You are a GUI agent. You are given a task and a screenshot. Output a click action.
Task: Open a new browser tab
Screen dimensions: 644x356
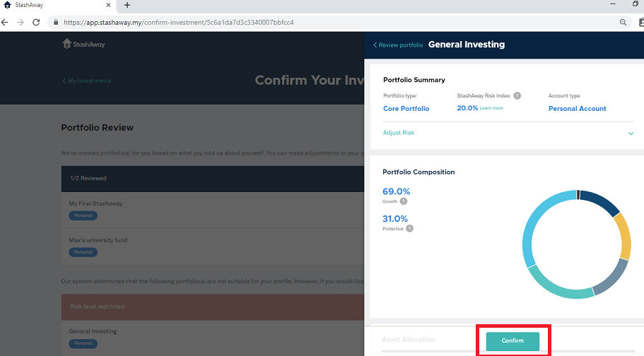127,6
